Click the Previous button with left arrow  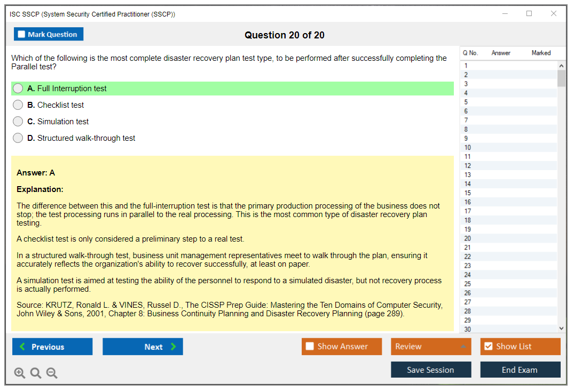pyautogui.click(x=52, y=347)
